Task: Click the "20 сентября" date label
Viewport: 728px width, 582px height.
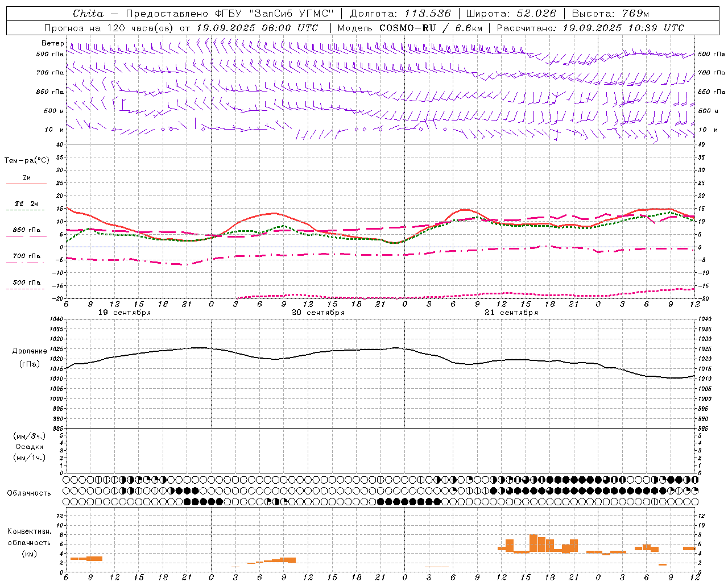Action: pos(318,313)
